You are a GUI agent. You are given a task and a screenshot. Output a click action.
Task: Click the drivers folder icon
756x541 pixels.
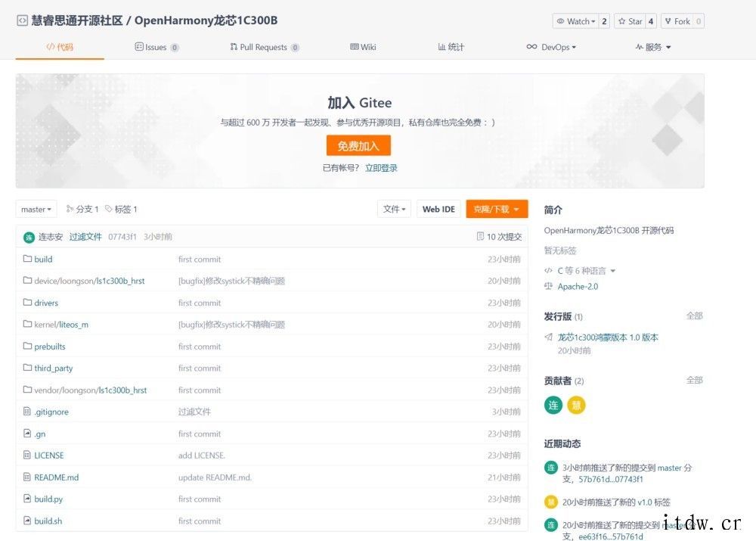[27, 303]
